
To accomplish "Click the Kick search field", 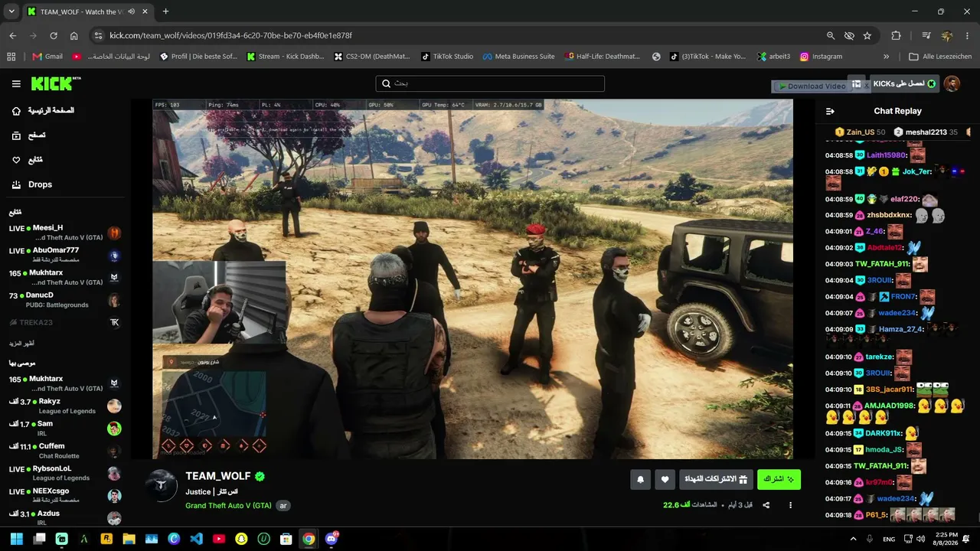I will click(x=490, y=83).
